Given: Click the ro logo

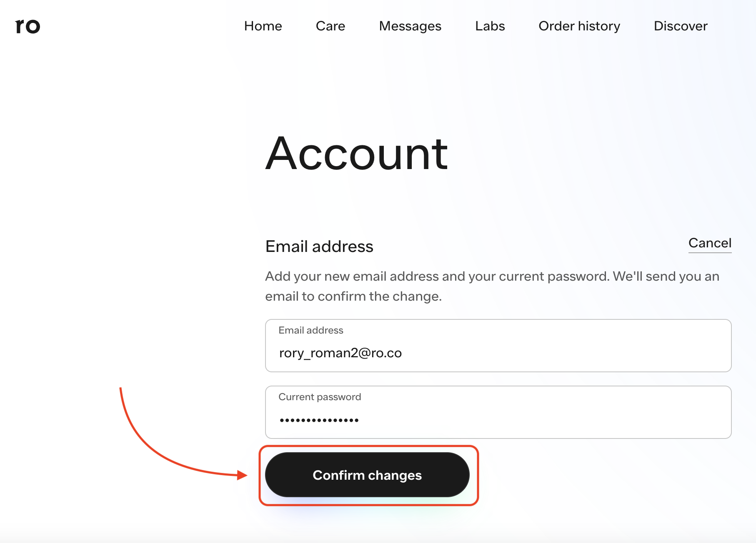Looking at the screenshot, I should pyautogui.click(x=28, y=26).
